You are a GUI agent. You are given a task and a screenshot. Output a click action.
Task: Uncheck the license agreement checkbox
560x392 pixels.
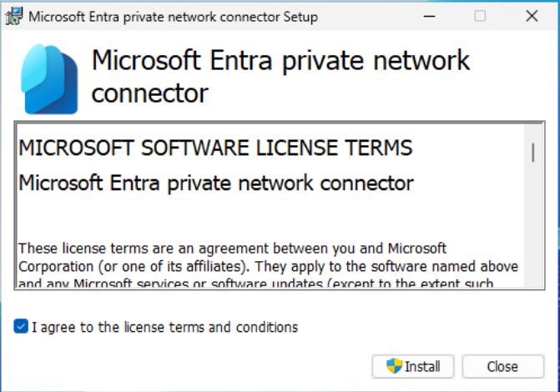pyautogui.click(x=21, y=327)
